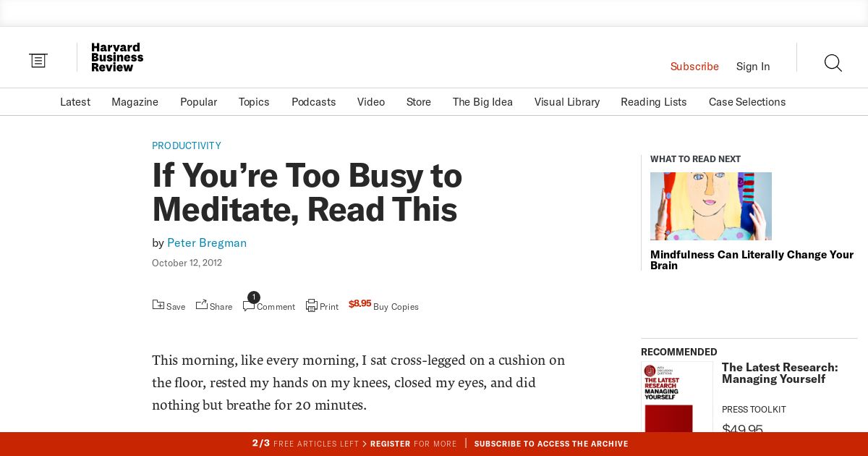Open the mindfulness article painting thumbnail
868x456 pixels.
click(711, 206)
